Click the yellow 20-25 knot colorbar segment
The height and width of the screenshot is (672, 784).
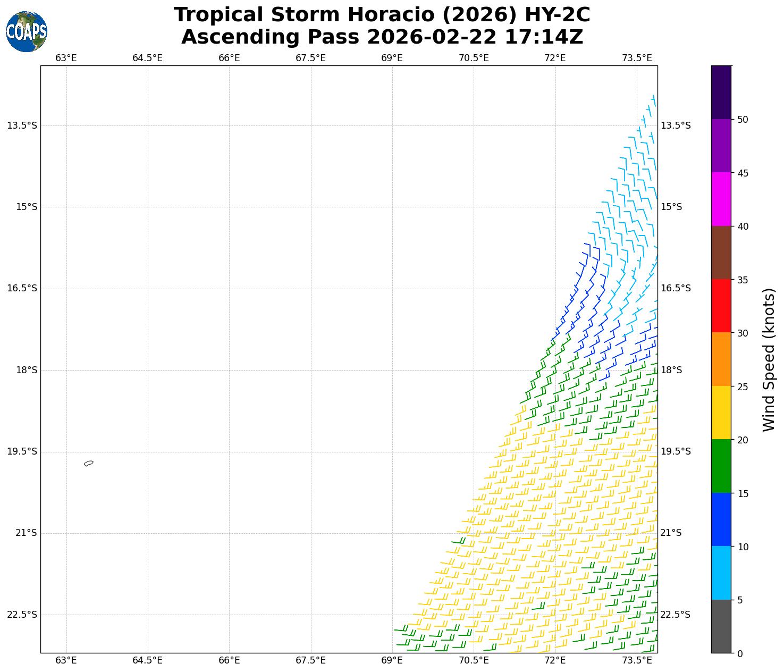[721, 413]
